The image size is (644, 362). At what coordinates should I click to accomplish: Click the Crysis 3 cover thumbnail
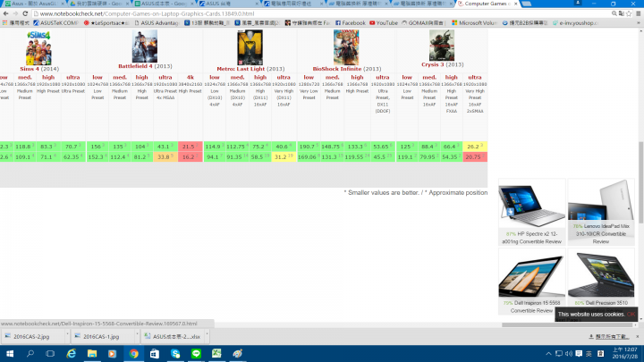(x=442, y=46)
